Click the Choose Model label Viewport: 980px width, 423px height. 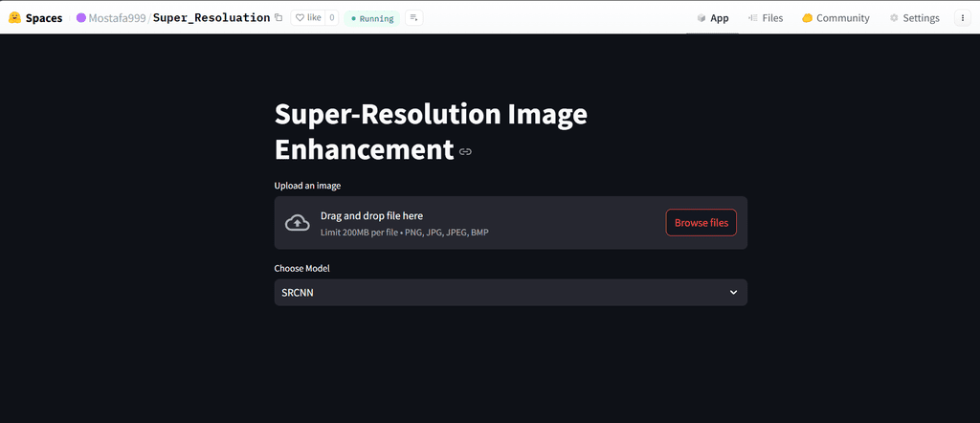(x=301, y=269)
